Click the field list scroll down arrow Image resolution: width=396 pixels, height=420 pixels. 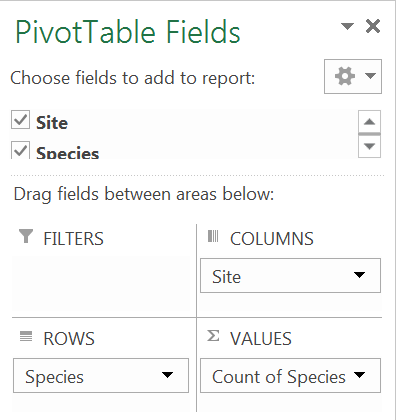click(x=369, y=146)
